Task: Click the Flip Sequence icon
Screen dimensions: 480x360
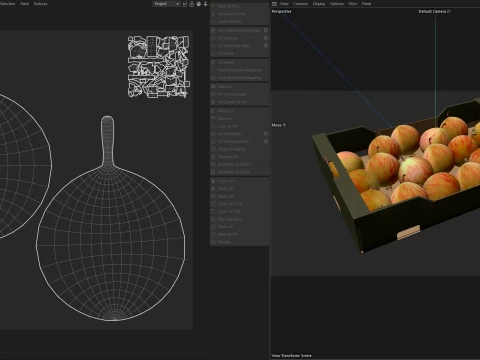Action: [x=213, y=219]
